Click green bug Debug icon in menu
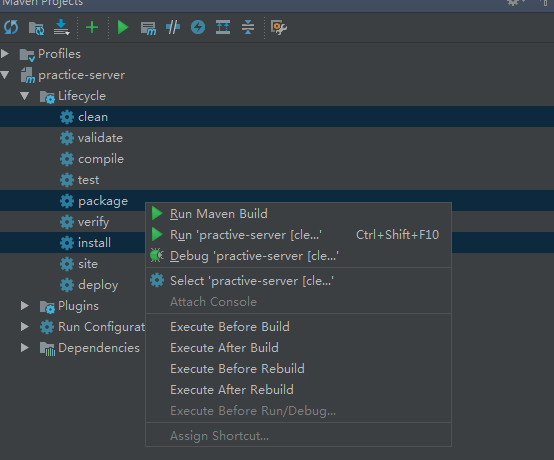 [x=157, y=255]
